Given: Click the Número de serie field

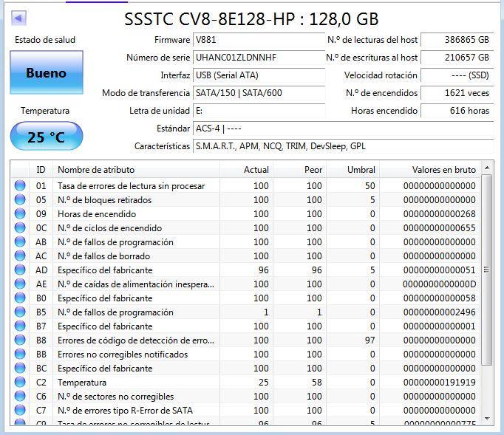Looking at the screenshot, I should (259, 58).
